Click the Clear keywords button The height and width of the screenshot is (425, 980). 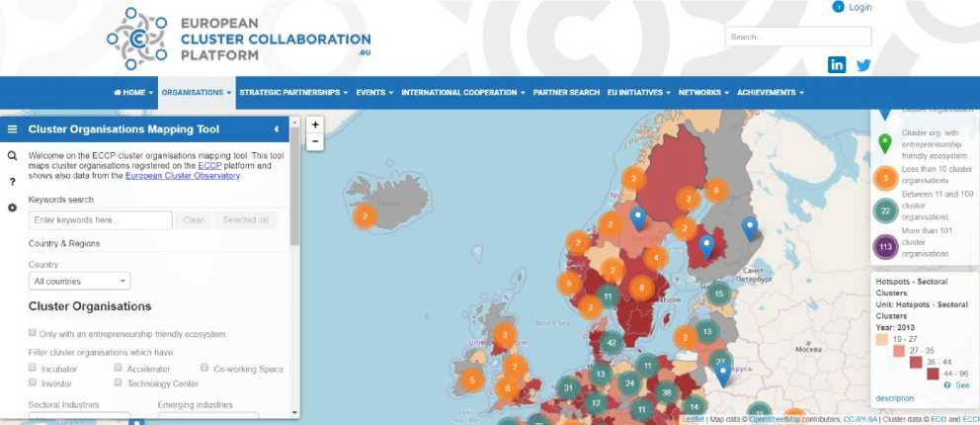[193, 220]
